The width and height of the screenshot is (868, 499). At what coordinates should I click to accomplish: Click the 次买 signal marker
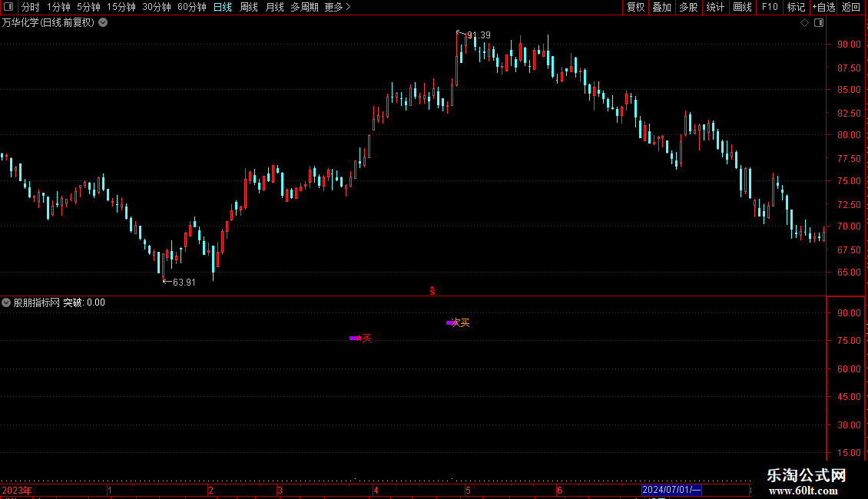point(461,322)
